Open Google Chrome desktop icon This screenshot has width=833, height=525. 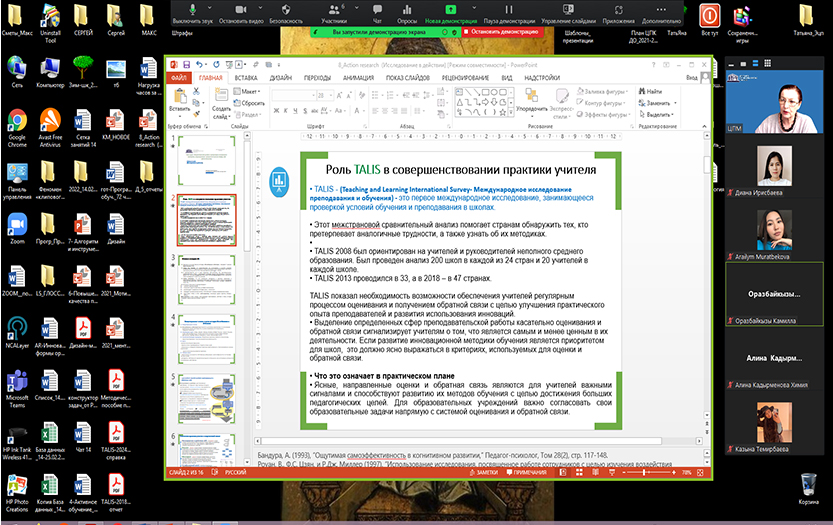point(17,124)
